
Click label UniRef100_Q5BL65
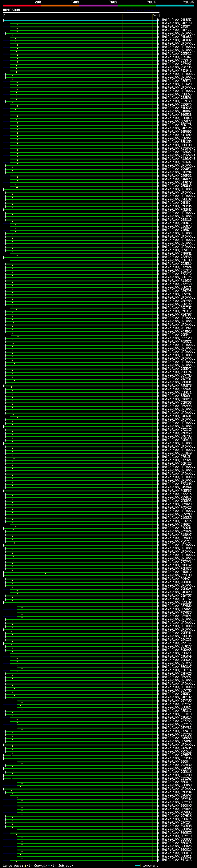click(177, 94)
